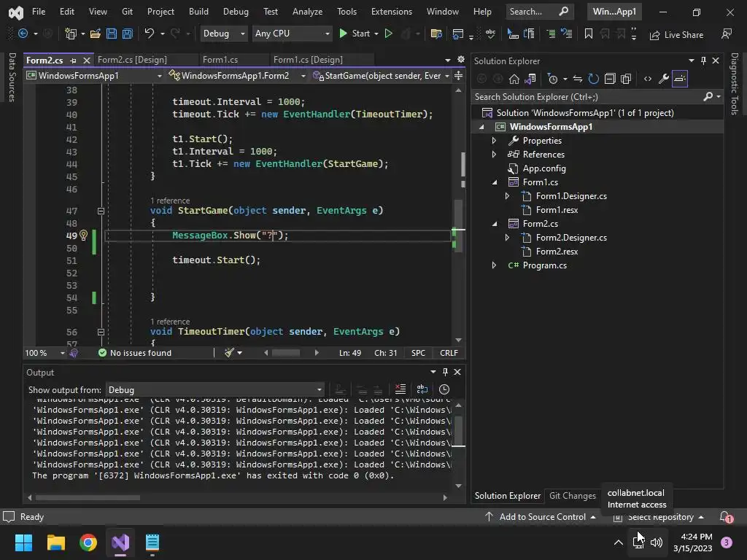Collapse the Form1.cs node
The width and height of the screenshot is (747, 560).
[x=494, y=182]
